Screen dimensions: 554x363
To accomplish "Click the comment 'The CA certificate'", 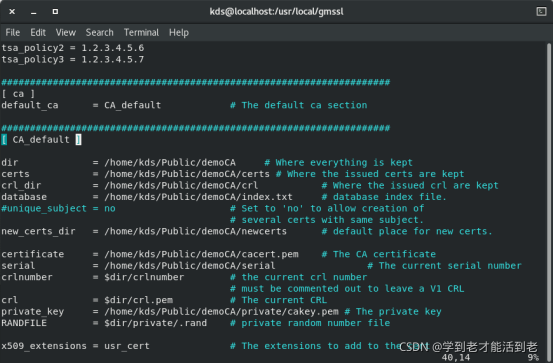I will coord(384,254).
